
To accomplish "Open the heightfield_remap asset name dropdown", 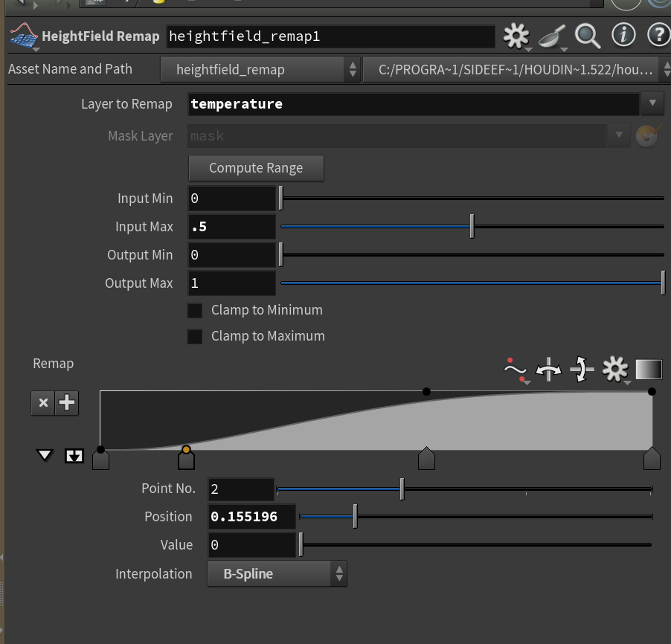I will point(260,70).
